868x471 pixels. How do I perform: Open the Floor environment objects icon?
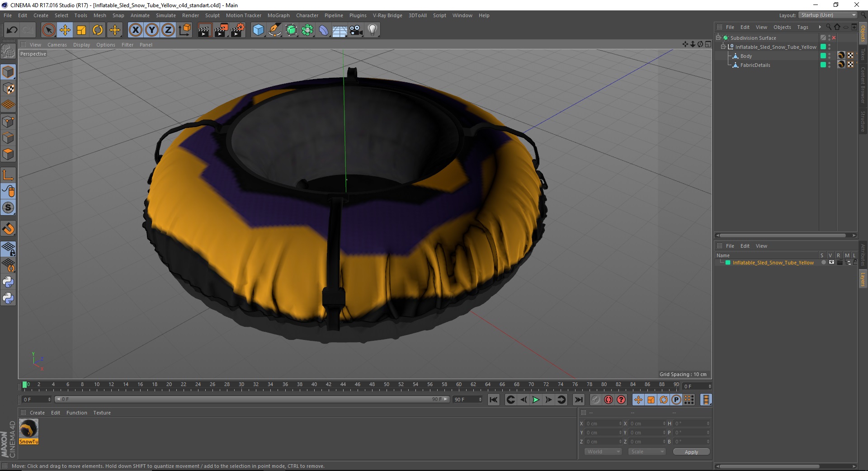click(340, 30)
